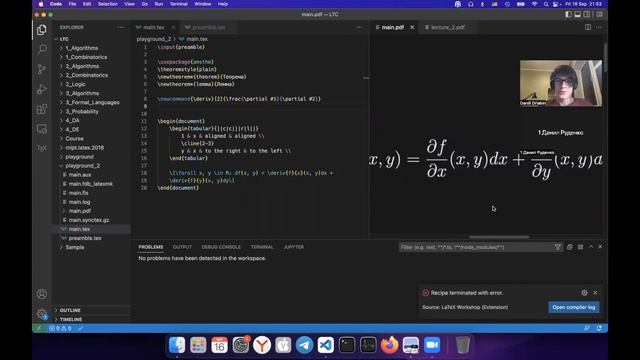640x360 pixels.
Task: Open the Search view in activity bar
Action: [42, 49]
